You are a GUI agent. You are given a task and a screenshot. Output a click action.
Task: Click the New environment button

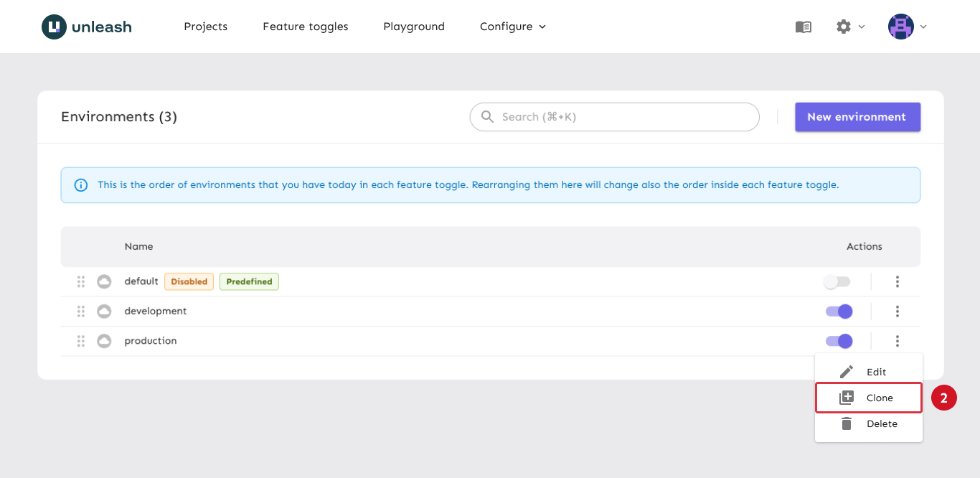coord(857,117)
